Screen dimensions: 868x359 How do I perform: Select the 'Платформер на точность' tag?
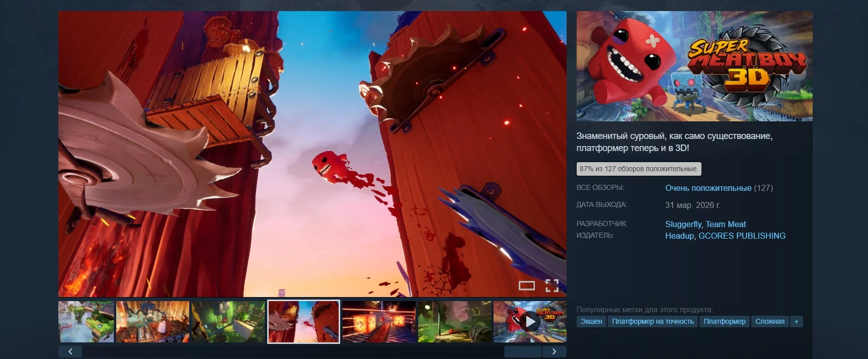pos(653,321)
